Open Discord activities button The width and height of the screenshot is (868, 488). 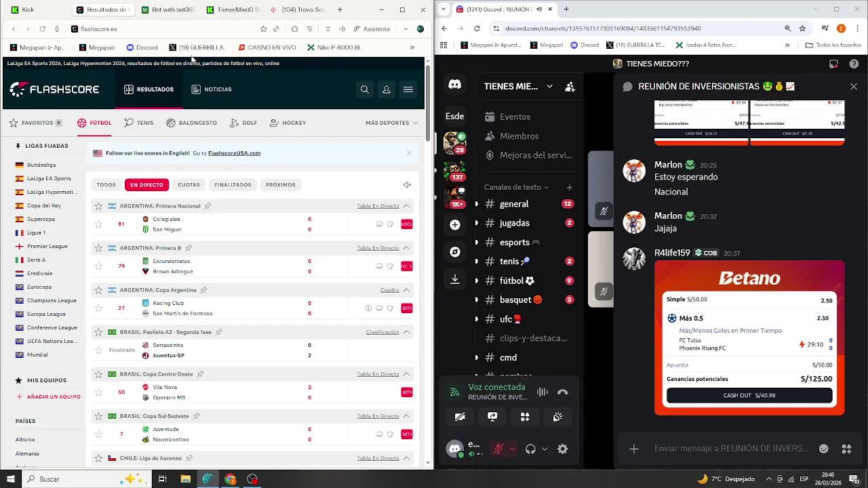pyautogui.click(x=525, y=417)
